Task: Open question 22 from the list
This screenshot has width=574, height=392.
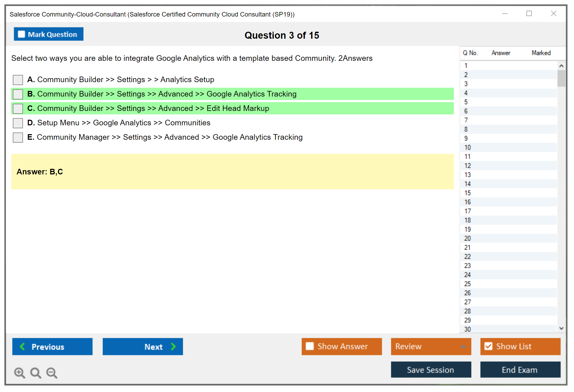Action: 467,257
